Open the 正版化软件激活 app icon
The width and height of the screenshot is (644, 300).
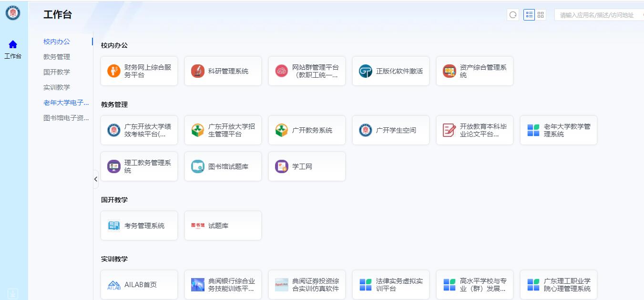(366, 71)
